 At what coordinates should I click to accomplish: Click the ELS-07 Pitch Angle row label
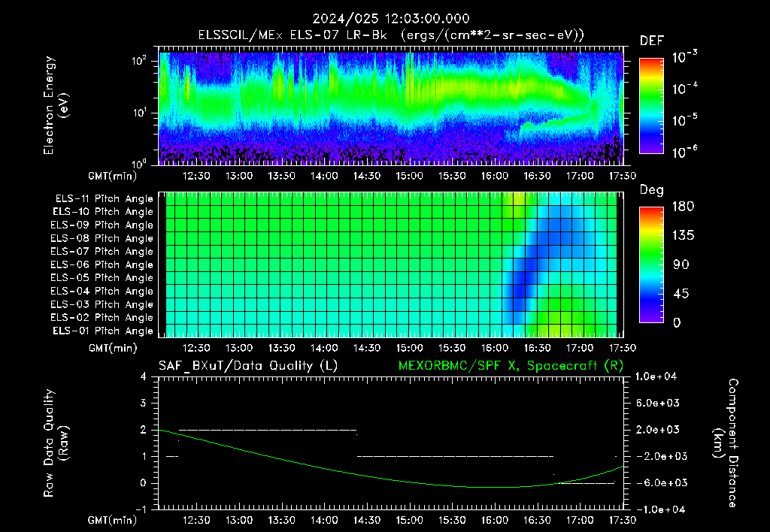point(102,252)
